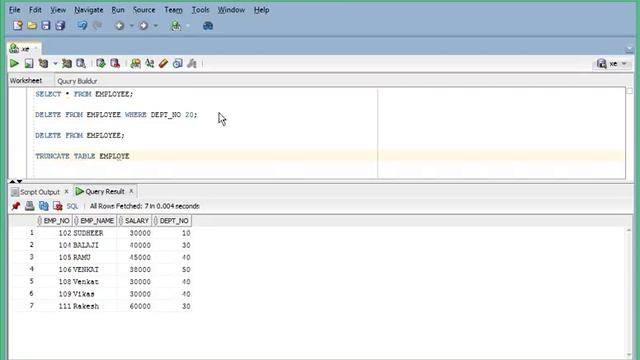
Task: Expand the Forward button dropdown arrow
Action: click(156, 26)
